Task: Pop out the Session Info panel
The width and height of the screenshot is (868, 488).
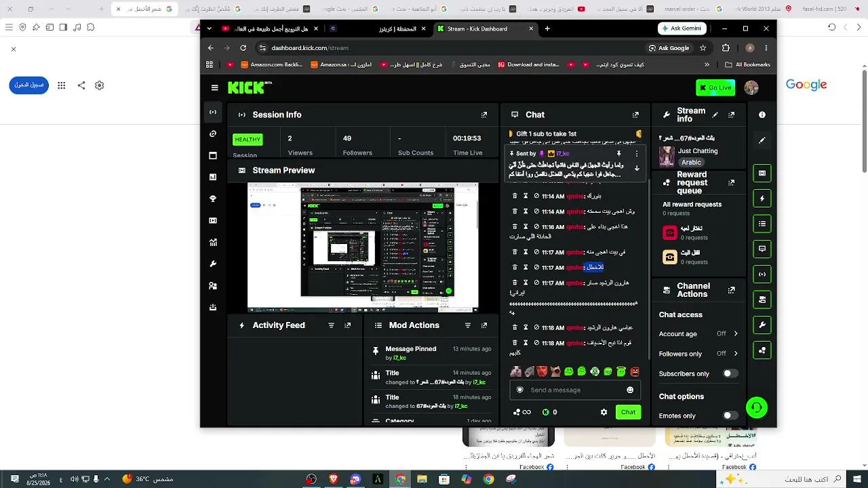Action: [484, 115]
